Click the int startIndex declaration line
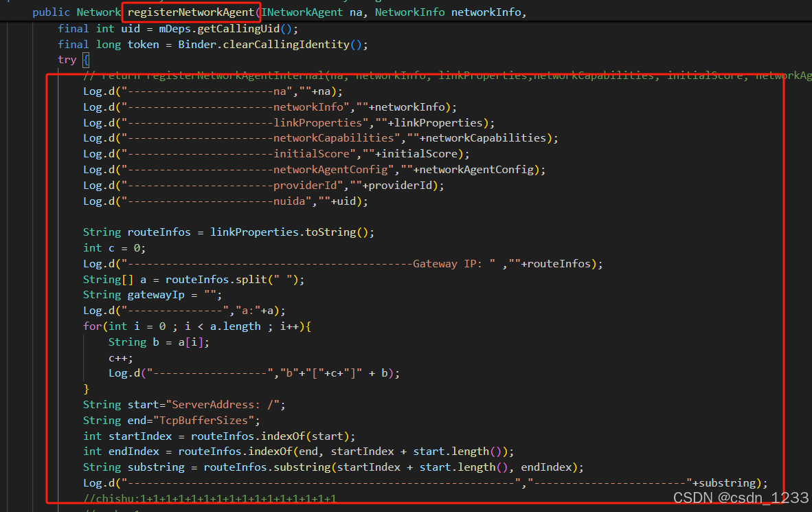Image resolution: width=812 pixels, height=512 pixels. point(219,436)
